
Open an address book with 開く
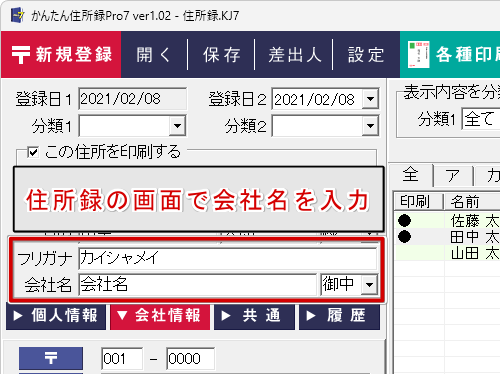pyautogui.click(x=154, y=55)
